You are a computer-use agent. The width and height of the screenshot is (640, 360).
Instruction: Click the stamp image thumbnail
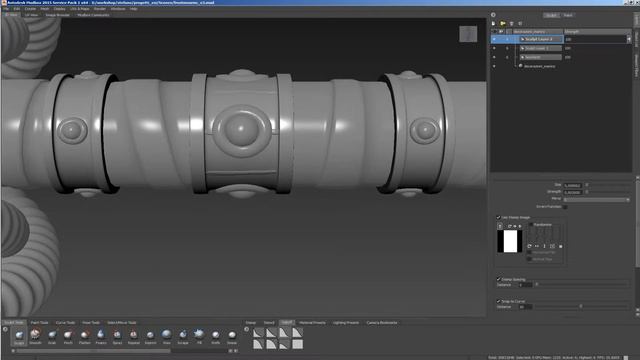(510, 241)
